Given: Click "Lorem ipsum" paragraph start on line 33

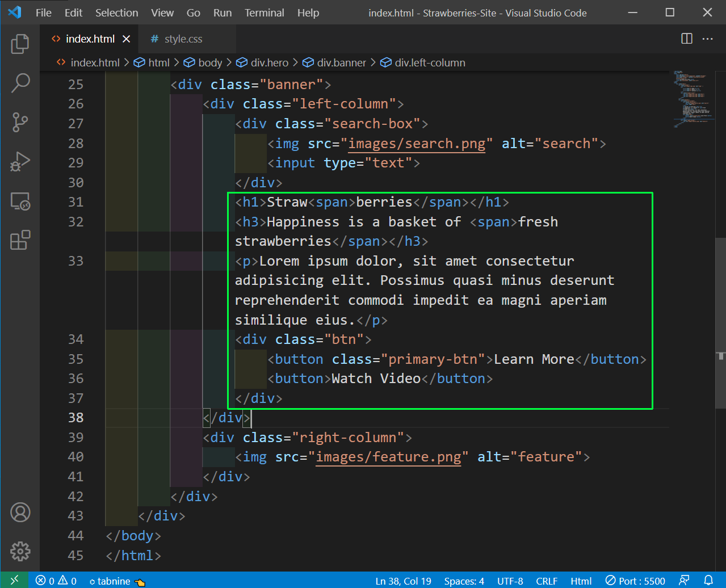Looking at the screenshot, I should [x=303, y=261].
